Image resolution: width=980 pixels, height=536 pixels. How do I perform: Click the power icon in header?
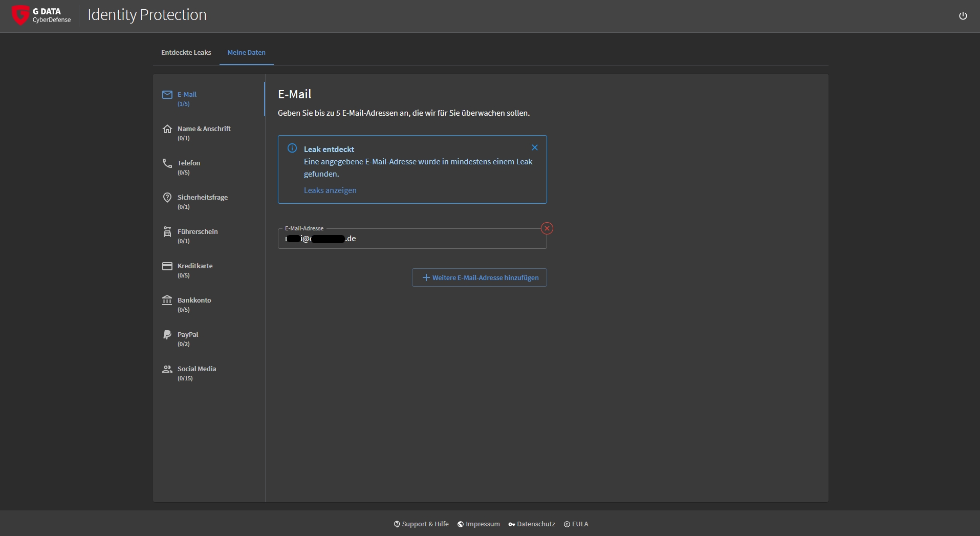pos(963,16)
